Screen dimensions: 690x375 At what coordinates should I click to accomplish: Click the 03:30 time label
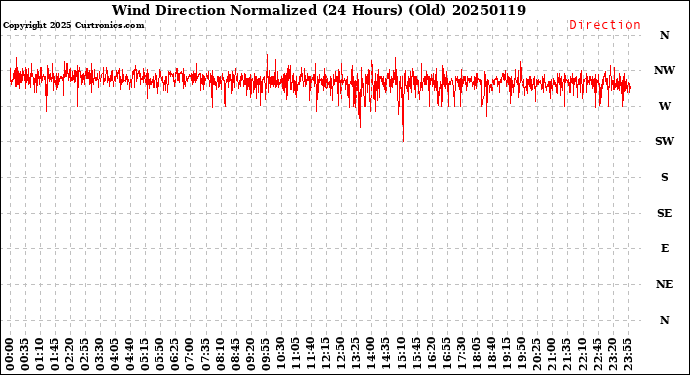pyautogui.click(x=100, y=354)
